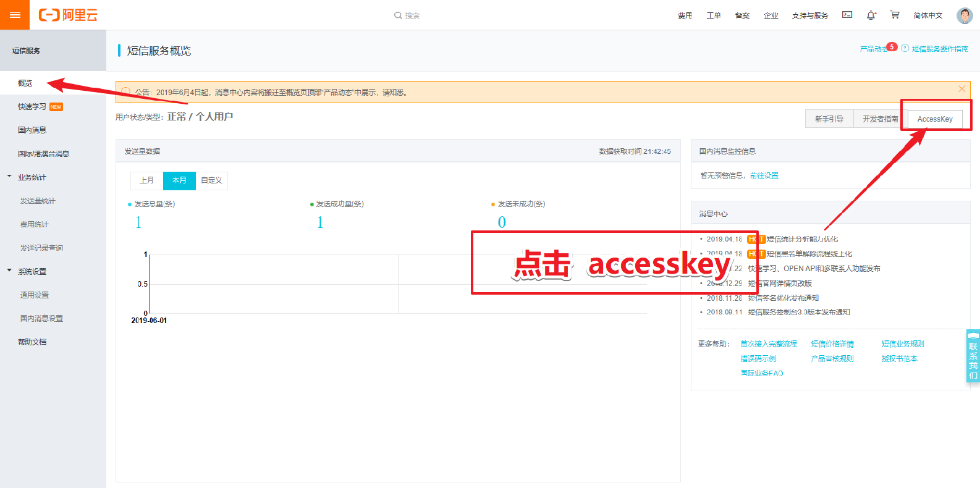Open the 联系我们 floating contact widget
980x488 pixels.
[973, 356]
